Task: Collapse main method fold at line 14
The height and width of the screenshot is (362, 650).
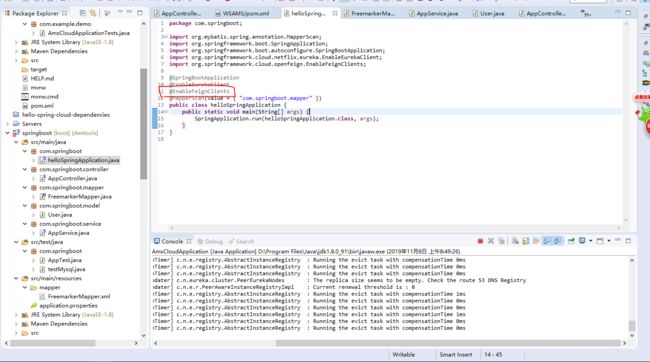Action: tap(165, 112)
